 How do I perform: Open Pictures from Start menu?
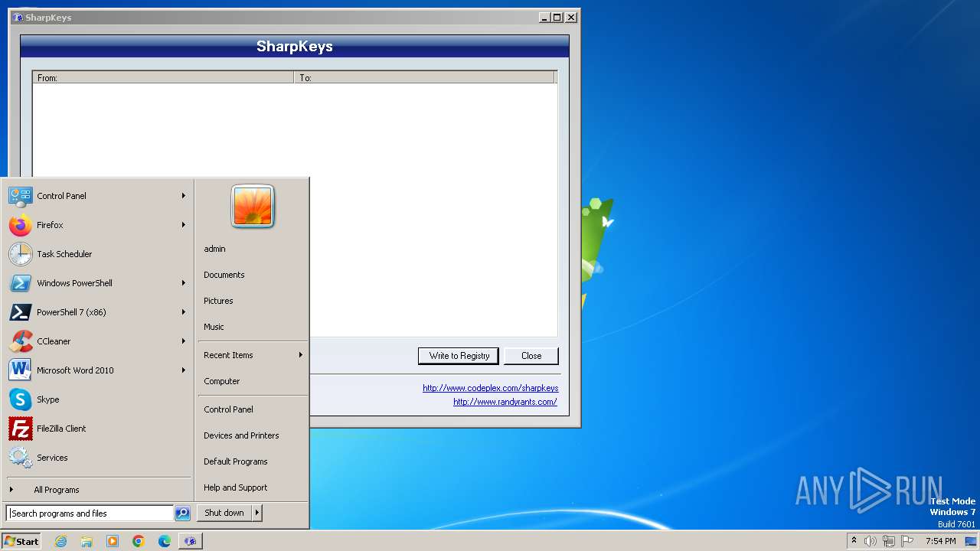tap(253, 301)
